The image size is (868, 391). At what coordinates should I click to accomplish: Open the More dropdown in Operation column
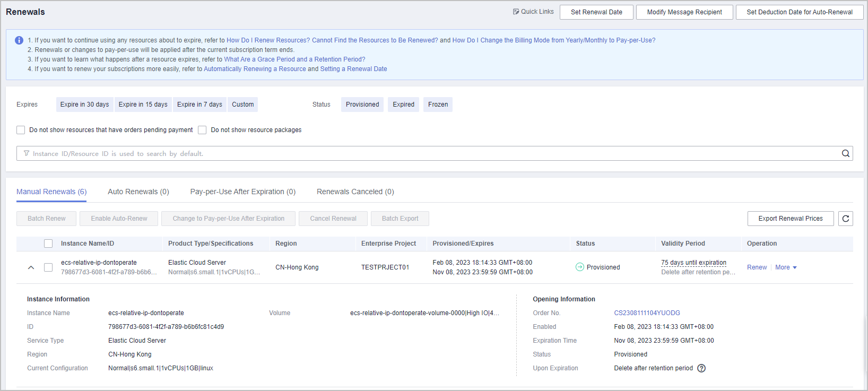pos(786,267)
